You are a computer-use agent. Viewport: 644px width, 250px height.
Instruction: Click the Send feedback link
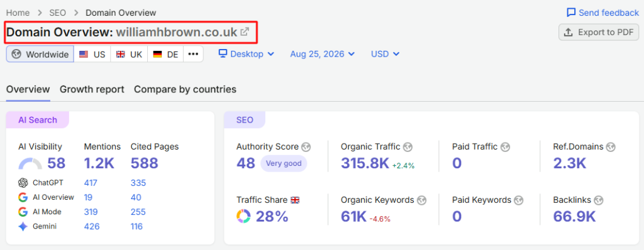[602, 13]
